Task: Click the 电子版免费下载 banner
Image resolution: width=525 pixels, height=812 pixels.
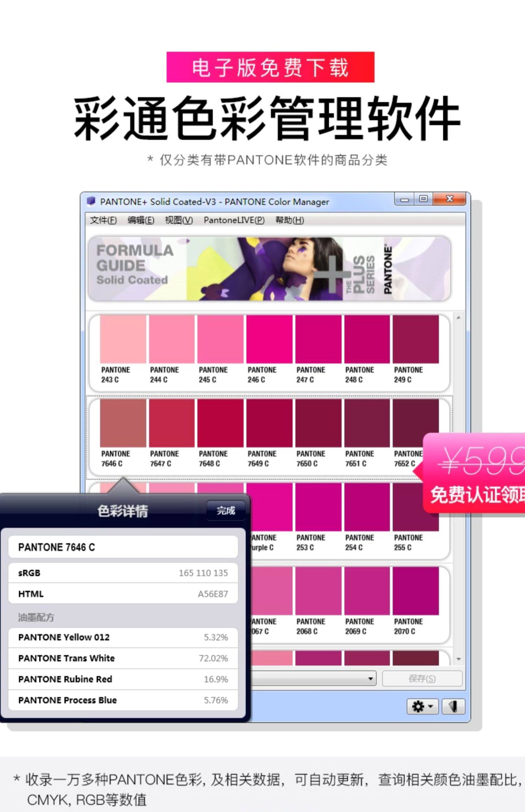Action: coord(270,67)
